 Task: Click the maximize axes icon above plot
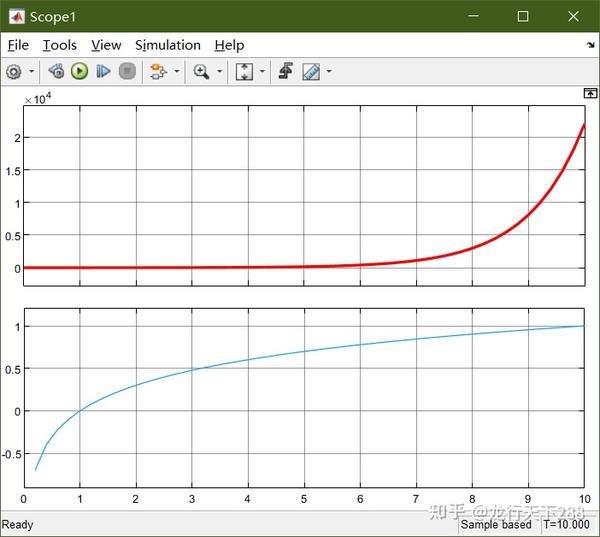pyautogui.click(x=590, y=93)
